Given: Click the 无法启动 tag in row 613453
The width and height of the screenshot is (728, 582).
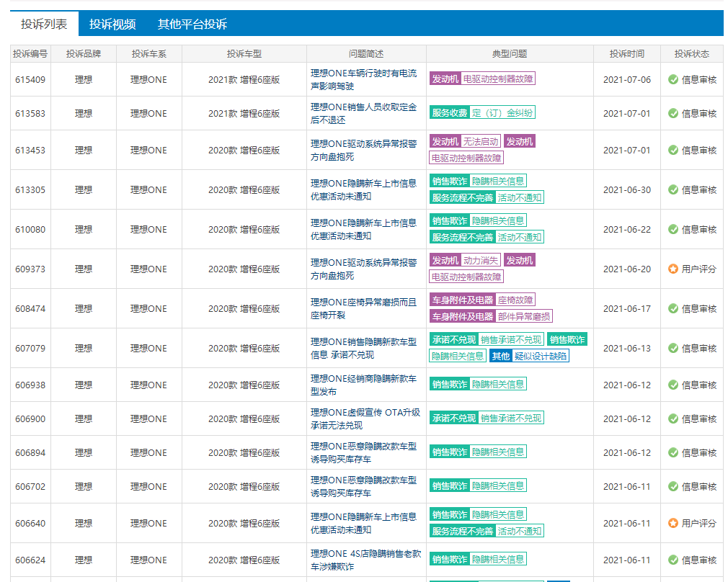Looking at the screenshot, I should [481, 142].
